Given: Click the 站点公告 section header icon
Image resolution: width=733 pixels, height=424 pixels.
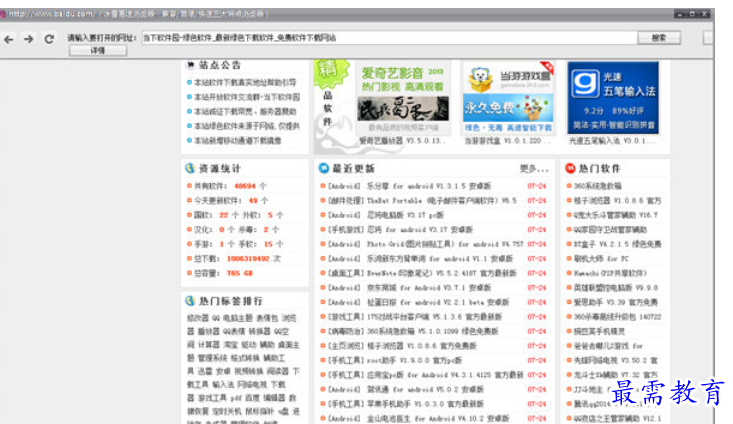Looking at the screenshot, I should click(189, 65).
